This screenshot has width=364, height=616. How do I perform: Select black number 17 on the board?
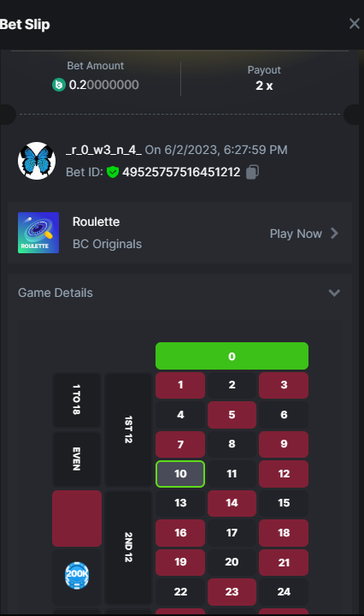[x=232, y=533]
